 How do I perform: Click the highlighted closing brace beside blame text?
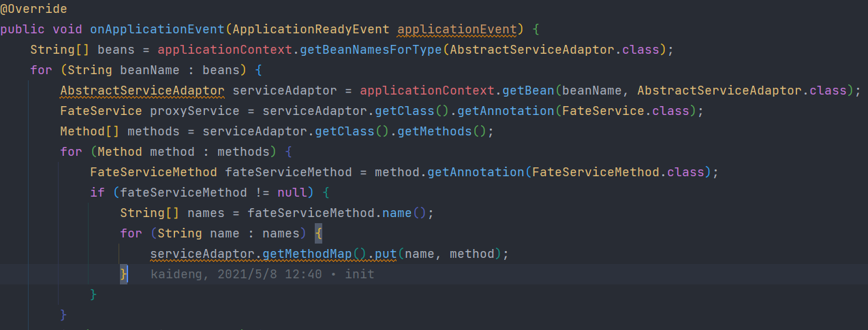[x=123, y=274]
